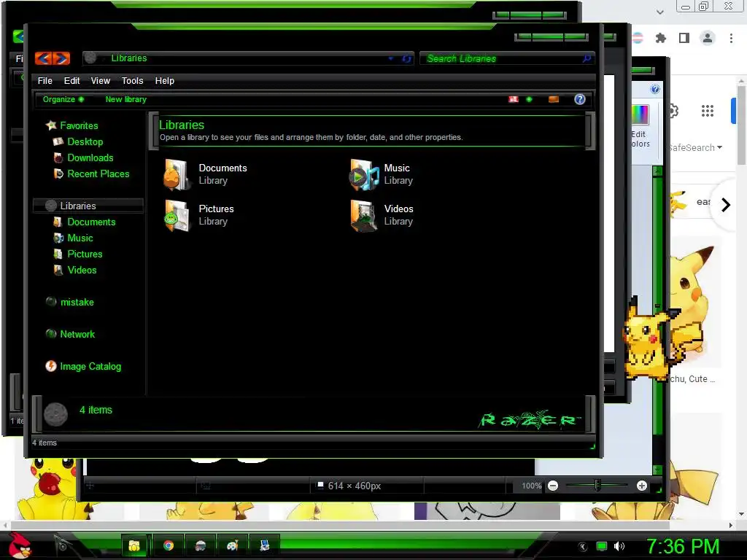Open Chrome's three-dot menu
The height and width of the screenshot is (560, 747).
(x=731, y=38)
